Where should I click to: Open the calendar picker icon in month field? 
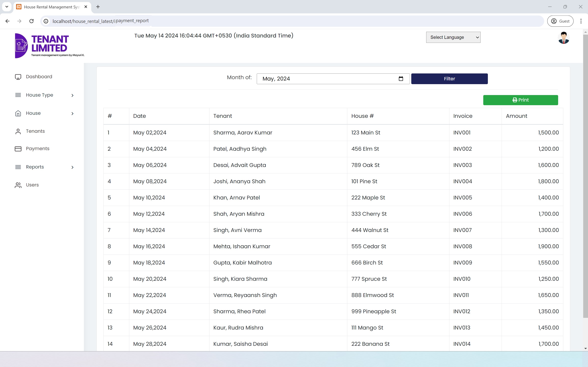401,79
